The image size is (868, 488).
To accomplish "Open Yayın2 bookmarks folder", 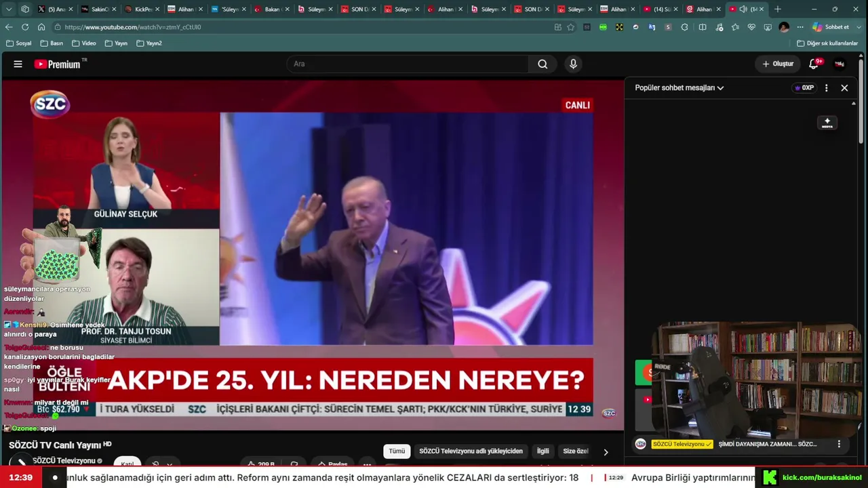I will coord(149,43).
